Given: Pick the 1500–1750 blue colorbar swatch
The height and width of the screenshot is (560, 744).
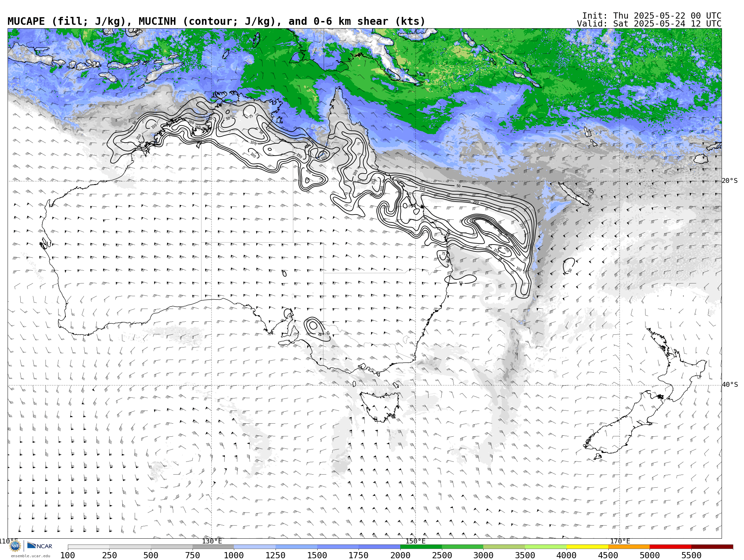Looking at the screenshot, I should (x=338, y=547).
